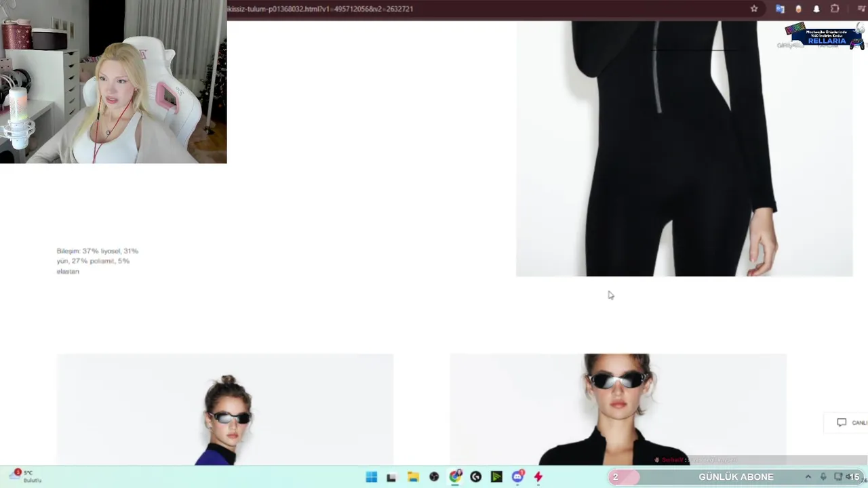The image size is (868, 488).
Task: Open the red lightning bolt taskbar app
Action: [x=538, y=477]
